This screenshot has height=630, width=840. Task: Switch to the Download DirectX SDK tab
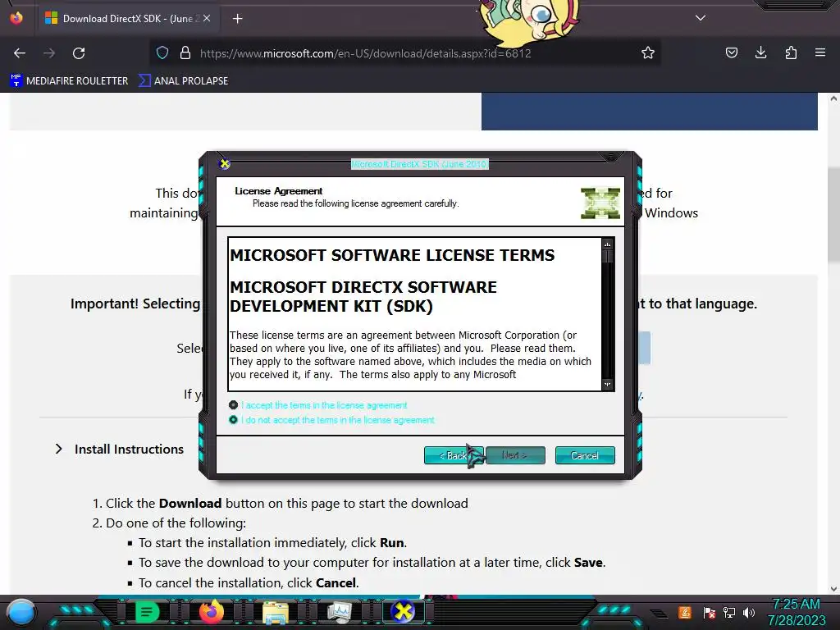pos(127,18)
